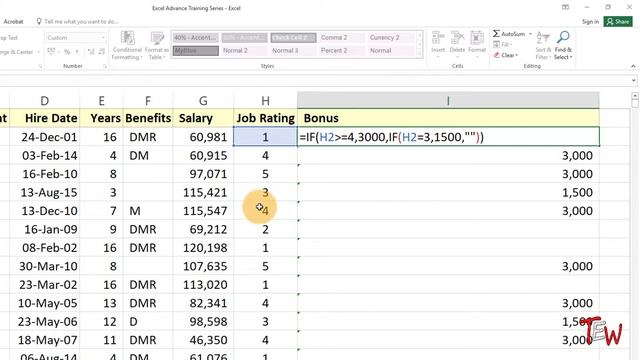
Task: Open the Acrobat ribbon tab
Action: click(13, 22)
